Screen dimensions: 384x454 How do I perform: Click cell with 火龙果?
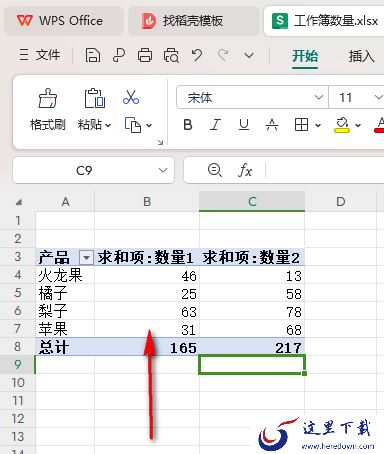(65, 275)
